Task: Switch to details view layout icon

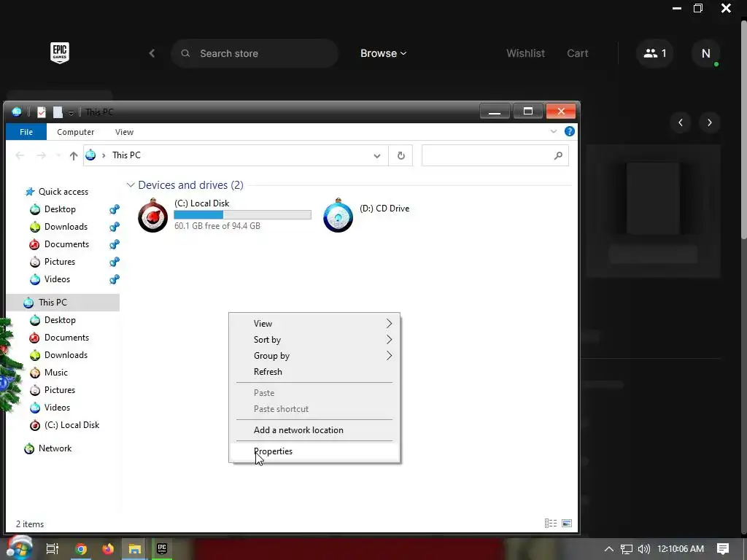Action: point(551,524)
